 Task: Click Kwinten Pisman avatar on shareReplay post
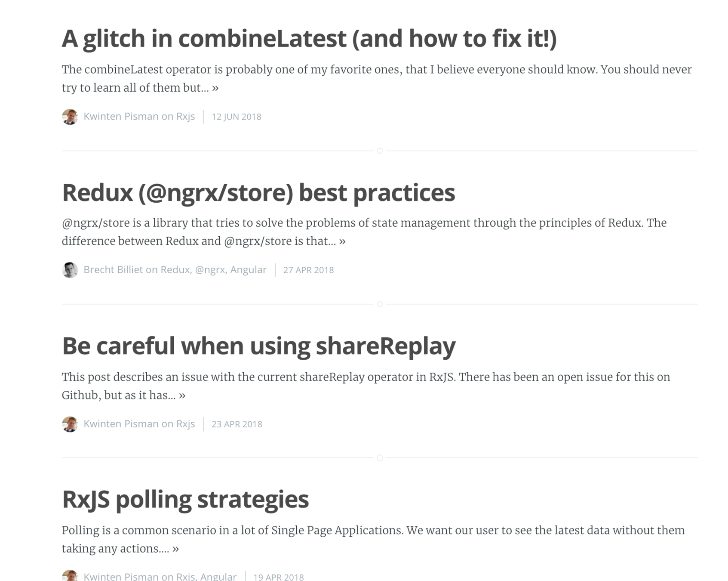point(70,424)
